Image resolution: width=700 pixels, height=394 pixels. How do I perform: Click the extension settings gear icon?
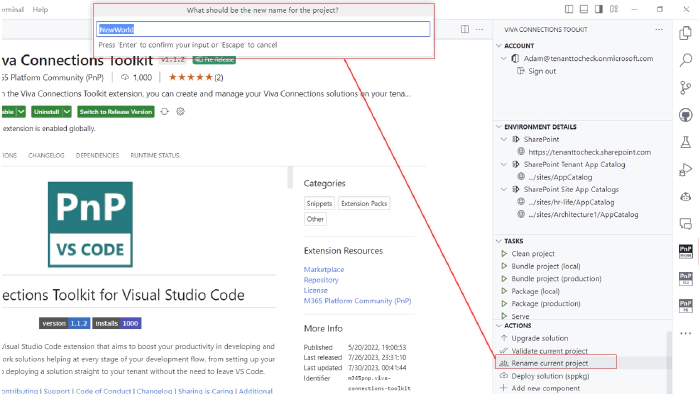coord(180,112)
